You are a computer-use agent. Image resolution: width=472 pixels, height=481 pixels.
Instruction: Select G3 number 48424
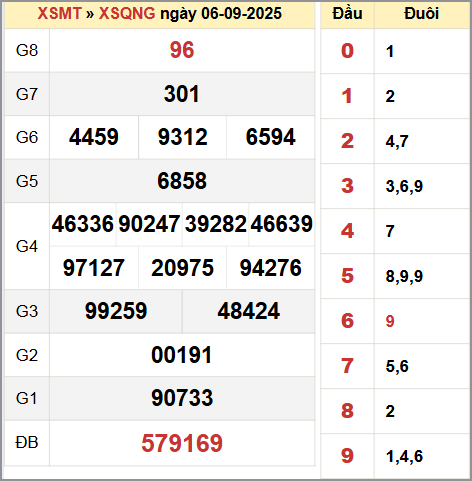pyautogui.click(x=249, y=311)
